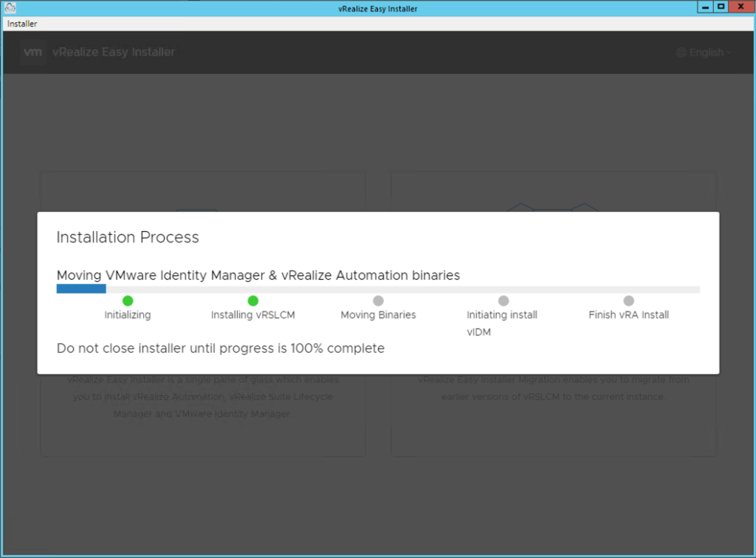Click the globe icon beside English
The height and width of the screenshot is (558, 756).
(681, 52)
